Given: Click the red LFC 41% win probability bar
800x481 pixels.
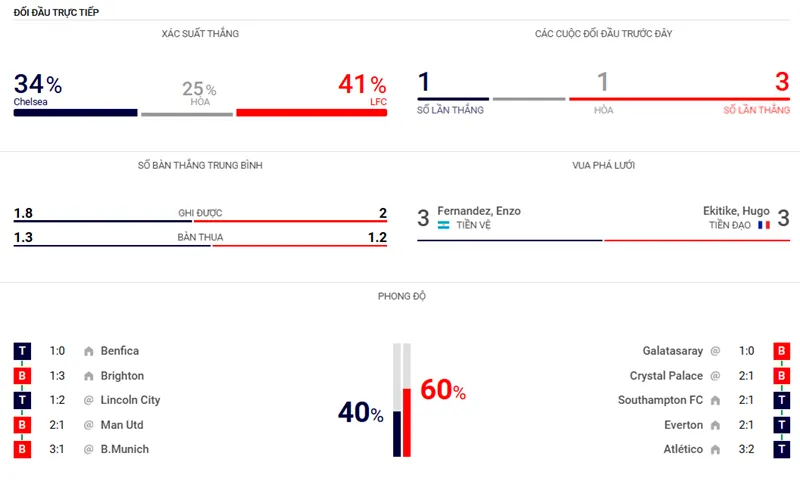Looking at the screenshot, I should click(x=311, y=113).
